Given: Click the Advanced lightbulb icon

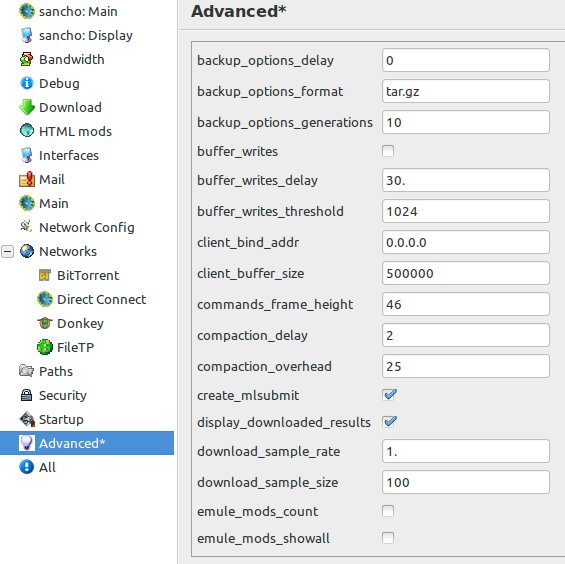Looking at the screenshot, I should click(27, 443).
